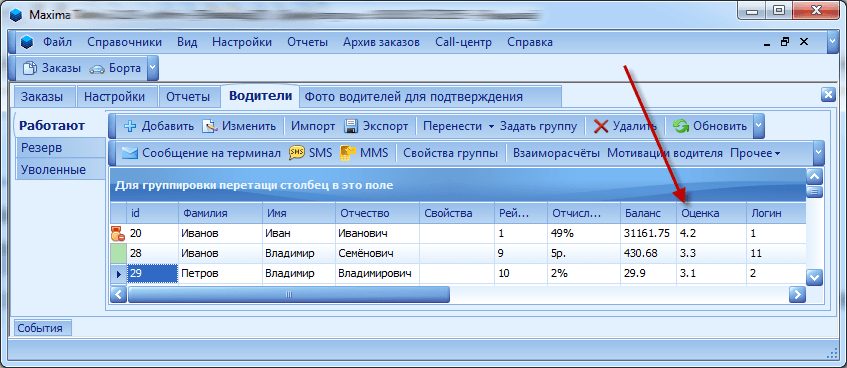
Task: Click the SMS icon
Action: click(x=297, y=153)
